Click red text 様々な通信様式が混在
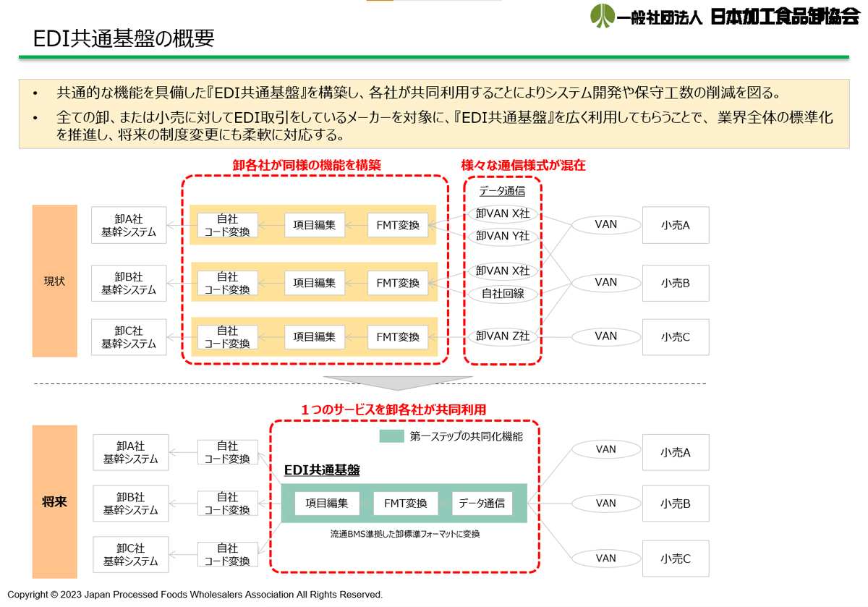This screenshot has width=868, height=607. click(x=523, y=165)
